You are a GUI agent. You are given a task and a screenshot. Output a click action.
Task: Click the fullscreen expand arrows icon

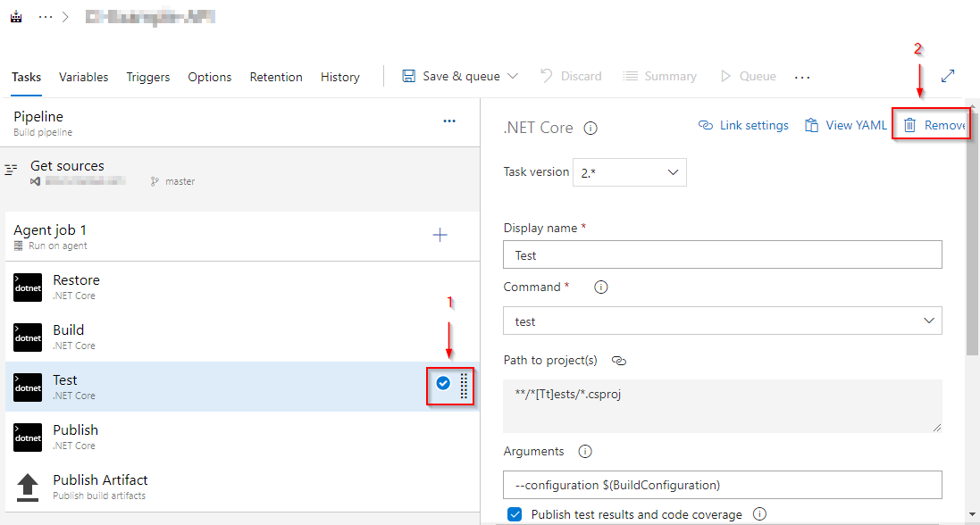point(948,77)
